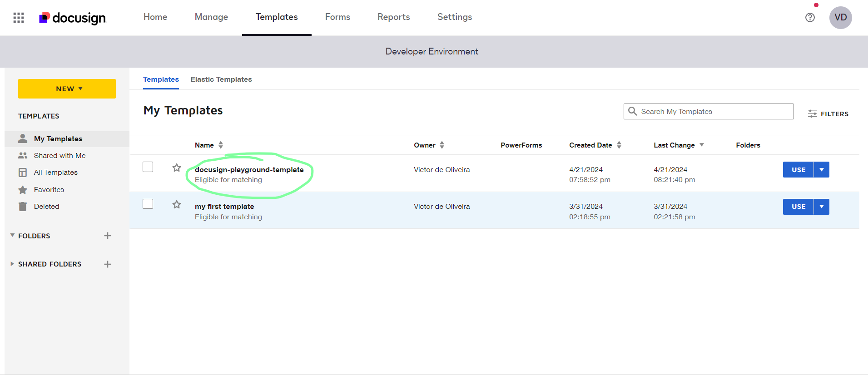This screenshot has height=375, width=868.
Task: Favorite the my first template star
Action: pyautogui.click(x=177, y=204)
